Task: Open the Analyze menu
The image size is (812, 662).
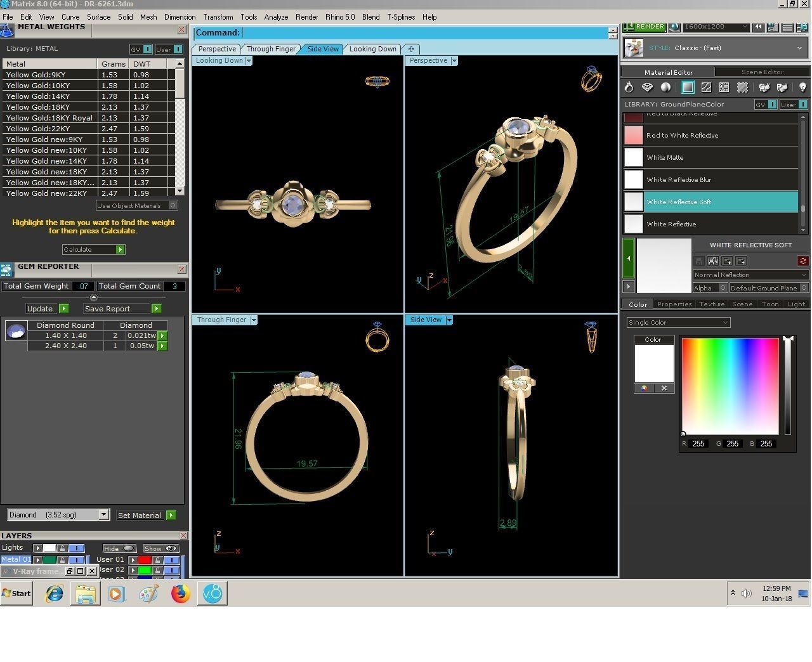Action: (x=276, y=17)
